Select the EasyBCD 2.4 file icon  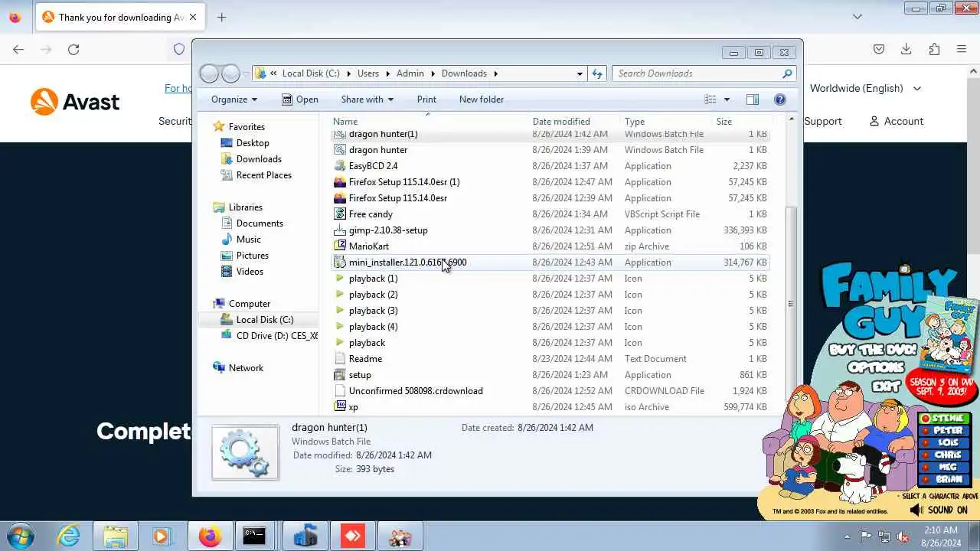(341, 166)
